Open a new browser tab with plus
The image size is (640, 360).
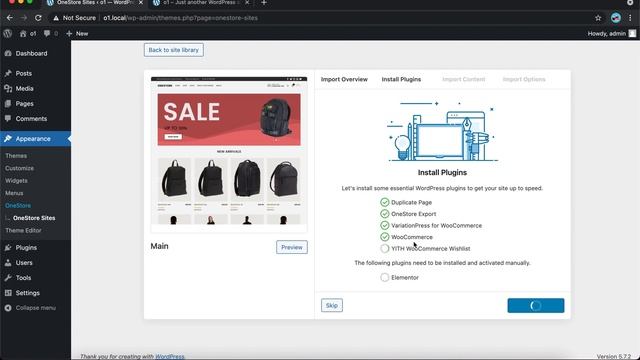[264, 3]
